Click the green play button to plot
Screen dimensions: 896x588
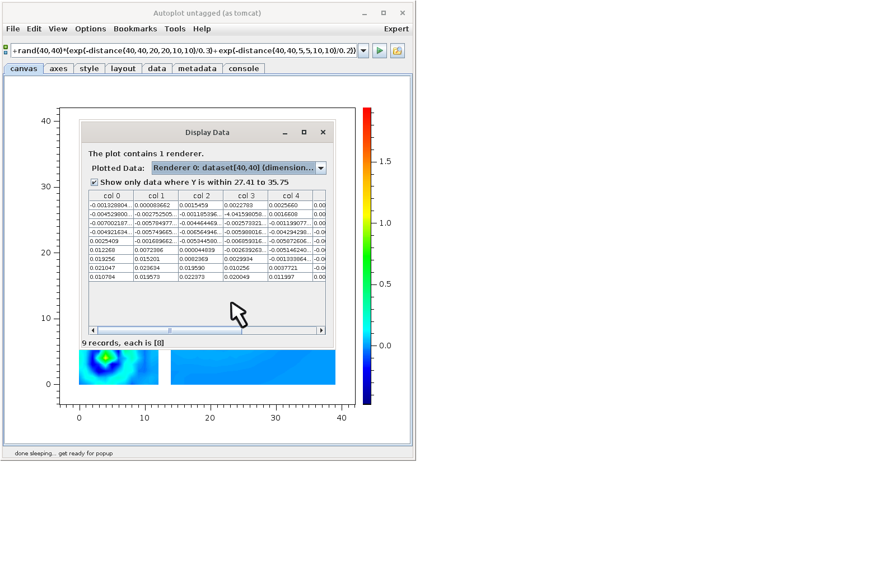pos(380,51)
